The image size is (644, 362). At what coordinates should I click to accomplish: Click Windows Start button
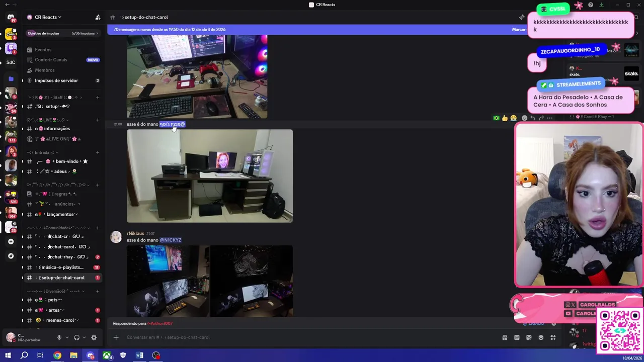pos(8,355)
